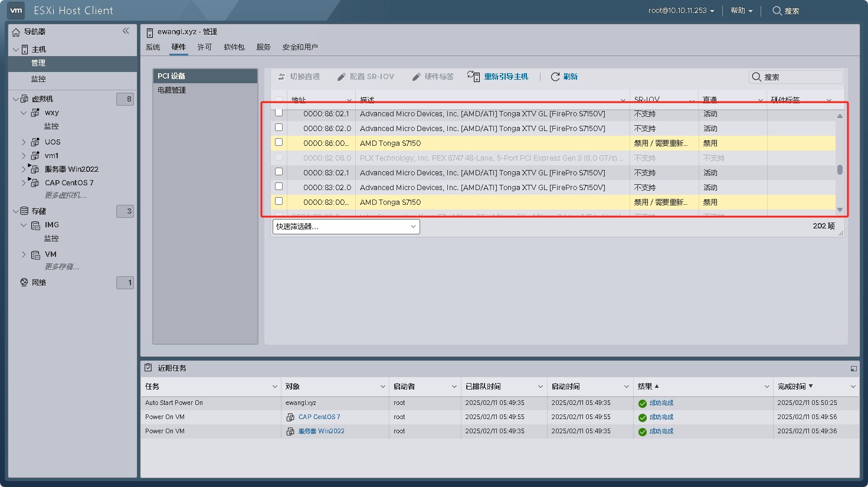Expand the VM datastore node
Image resolution: width=868 pixels, height=487 pixels.
point(24,254)
